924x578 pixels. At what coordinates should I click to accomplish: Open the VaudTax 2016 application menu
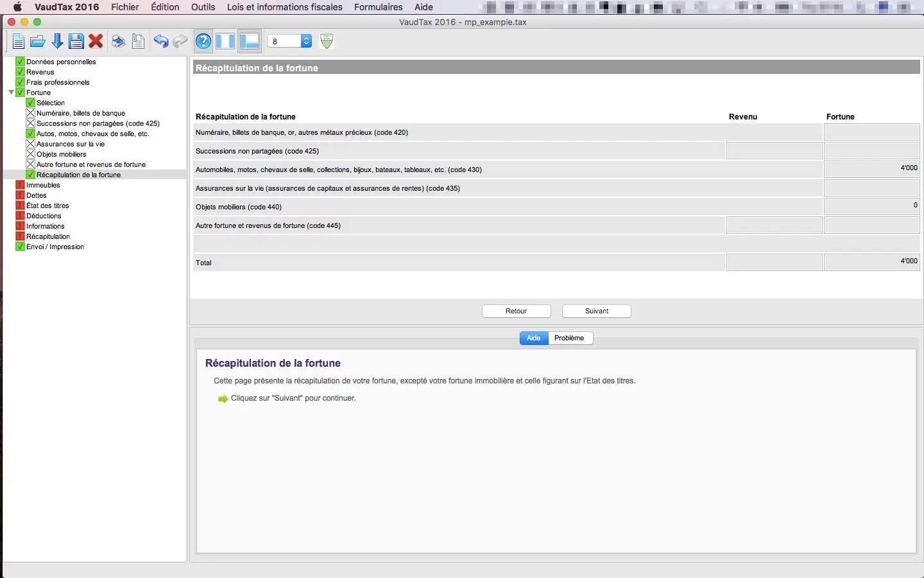tap(67, 7)
